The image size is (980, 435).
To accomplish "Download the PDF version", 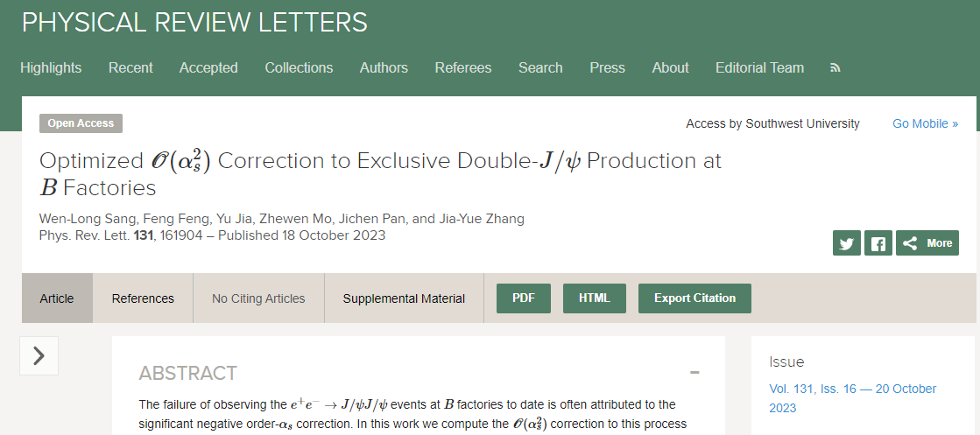I will click(x=524, y=298).
